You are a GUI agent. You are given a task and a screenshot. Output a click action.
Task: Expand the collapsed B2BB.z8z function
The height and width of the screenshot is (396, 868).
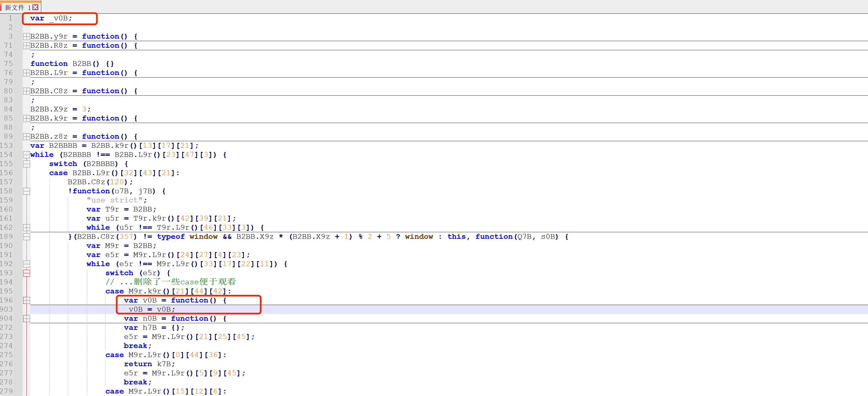pos(26,137)
